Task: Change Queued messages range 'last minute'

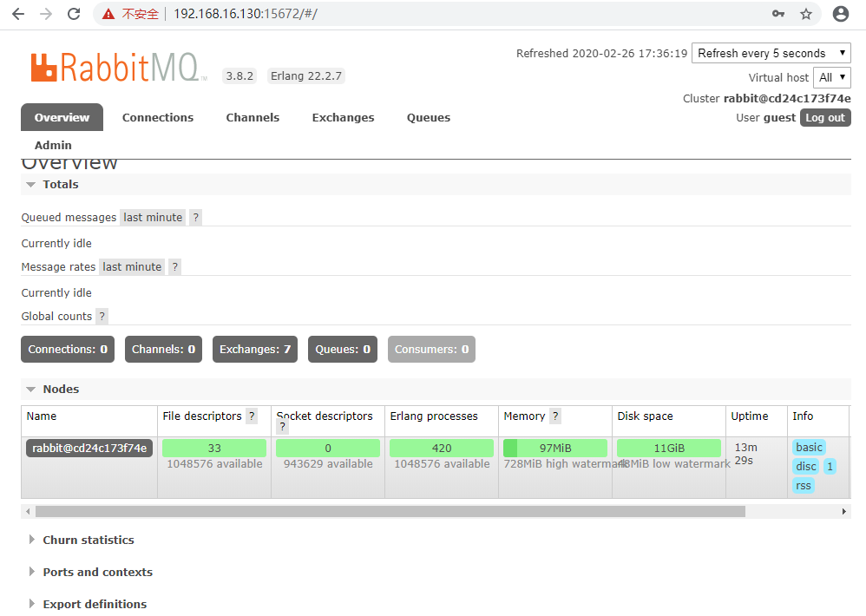Action: (153, 218)
